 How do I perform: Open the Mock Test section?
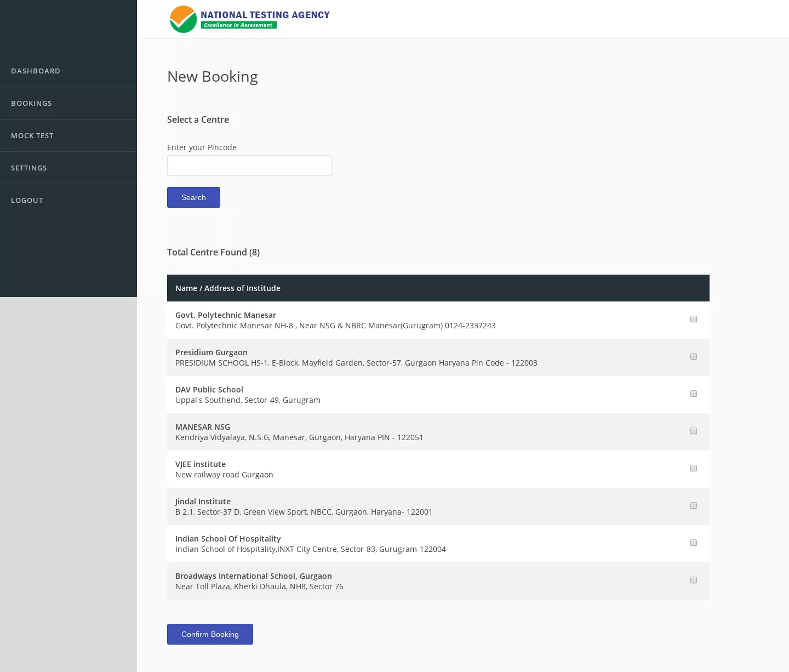coord(32,136)
